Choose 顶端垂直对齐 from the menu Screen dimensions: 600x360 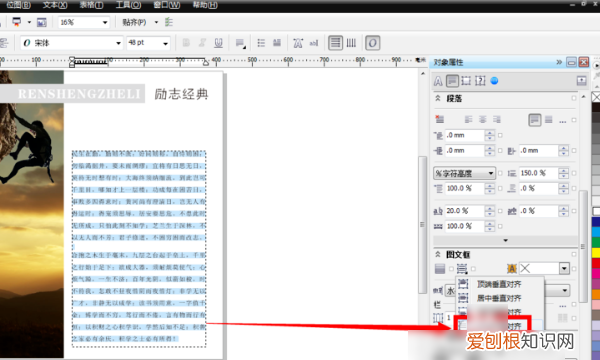(x=499, y=284)
